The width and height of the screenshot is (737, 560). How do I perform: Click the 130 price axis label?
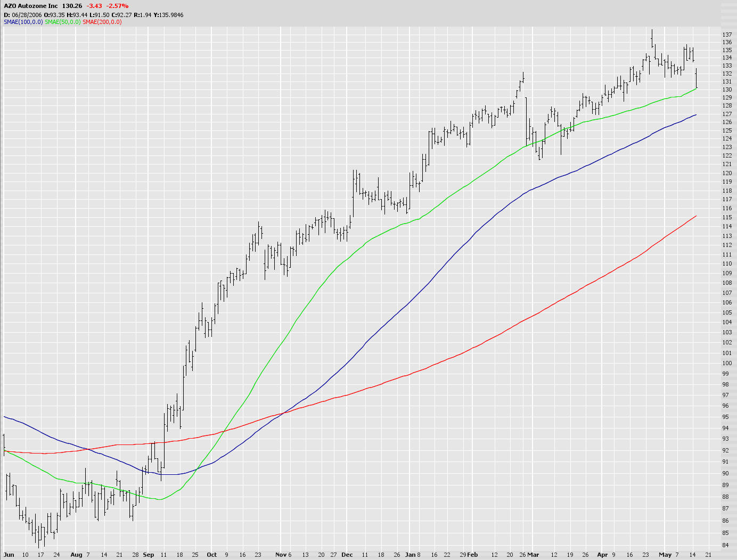pyautogui.click(x=727, y=89)
